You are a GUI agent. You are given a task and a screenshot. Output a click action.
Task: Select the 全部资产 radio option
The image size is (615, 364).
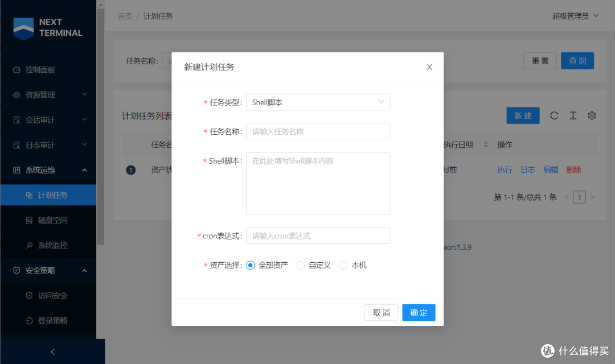pos(250,265)
